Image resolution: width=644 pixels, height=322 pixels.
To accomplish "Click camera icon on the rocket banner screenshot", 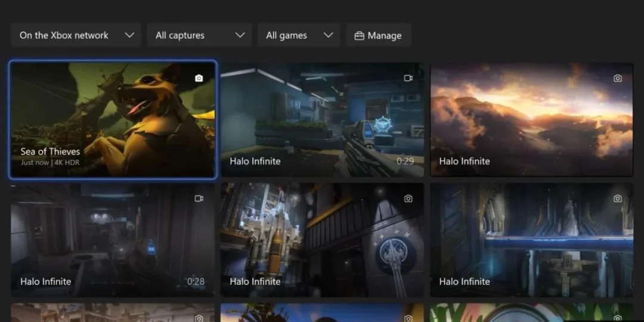I will pyautogui.click(x=408, y=199).
